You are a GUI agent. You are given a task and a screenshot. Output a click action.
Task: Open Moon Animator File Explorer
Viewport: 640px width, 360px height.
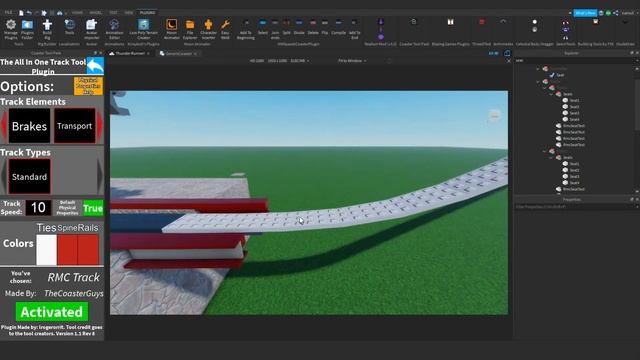tap(190, 29)
